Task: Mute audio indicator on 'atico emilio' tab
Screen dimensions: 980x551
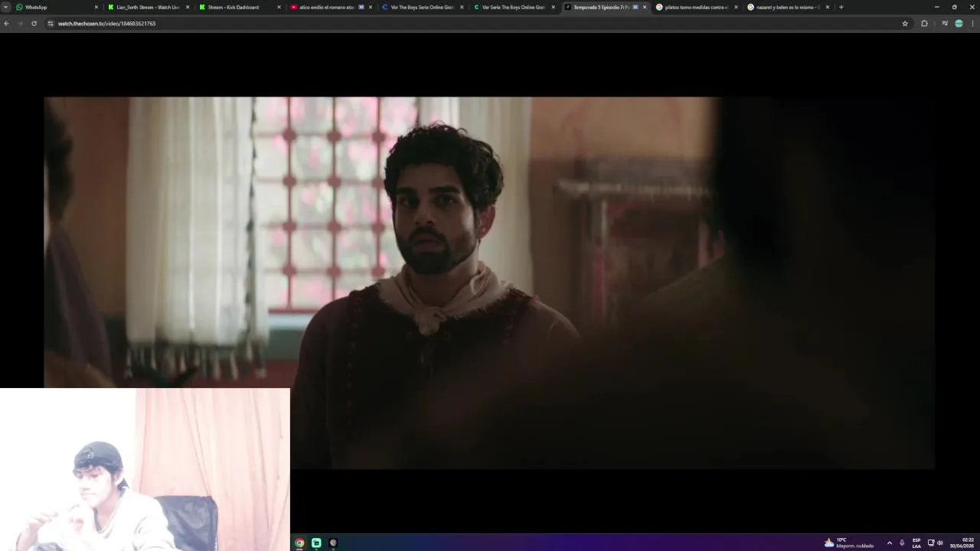Action: pyautogui.click(x=361, y=7)
